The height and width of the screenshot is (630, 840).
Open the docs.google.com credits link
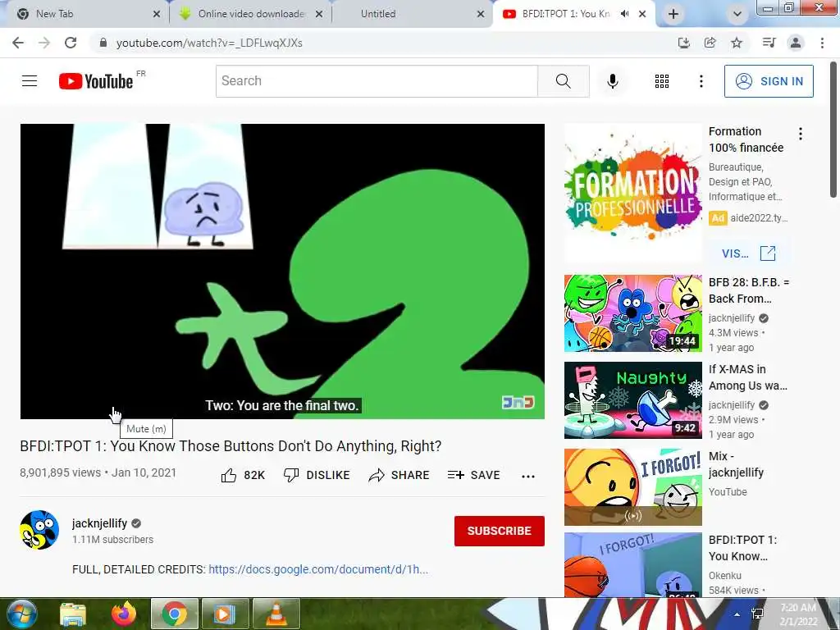(318, 569)
